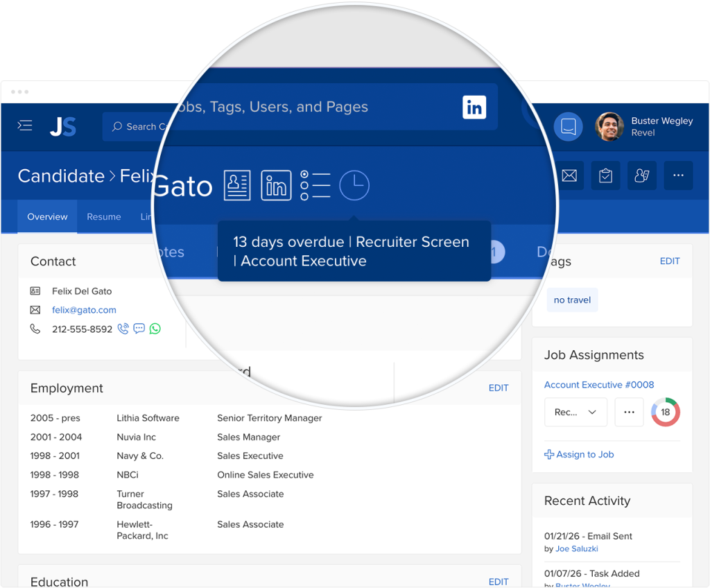Viewport: 710px width, 588px height.
Task: Expand the Rec... status dropdown in Job Assignments
Action: pos(575,412)
